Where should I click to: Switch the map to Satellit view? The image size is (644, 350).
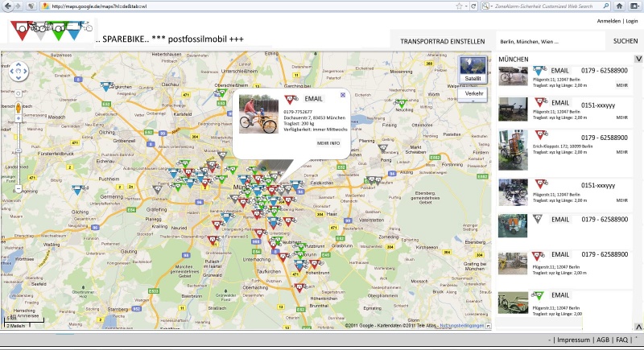473,70
